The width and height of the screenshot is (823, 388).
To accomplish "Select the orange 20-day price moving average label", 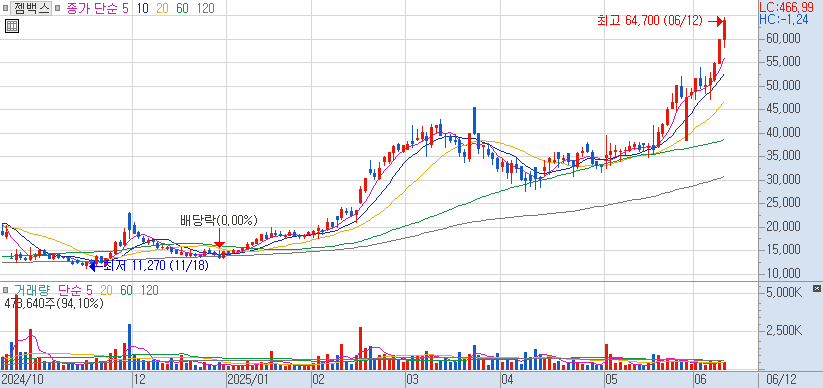I will pos(163,8).
